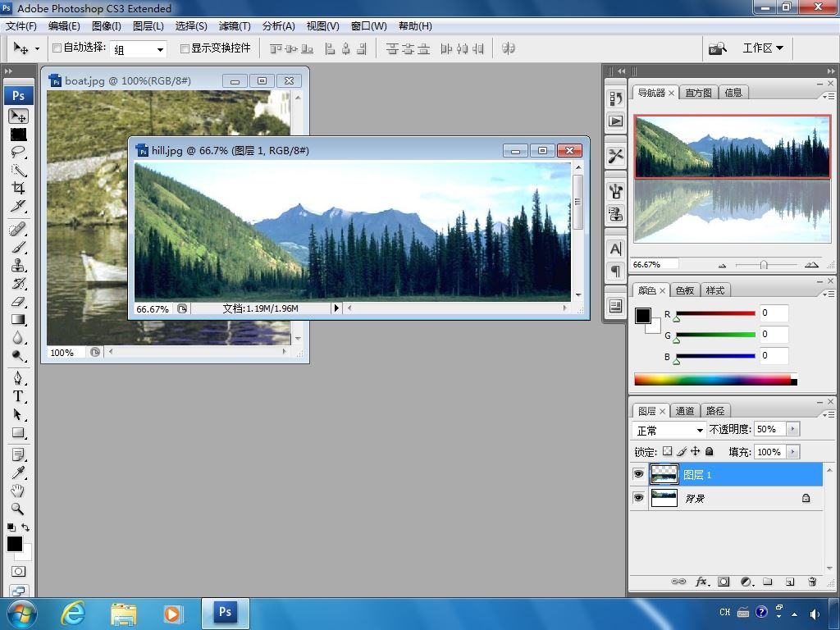Image resolution: width=840 pixels, height=630 pixels.
Task: Select the Eraser tool
Action: [18, 302]
